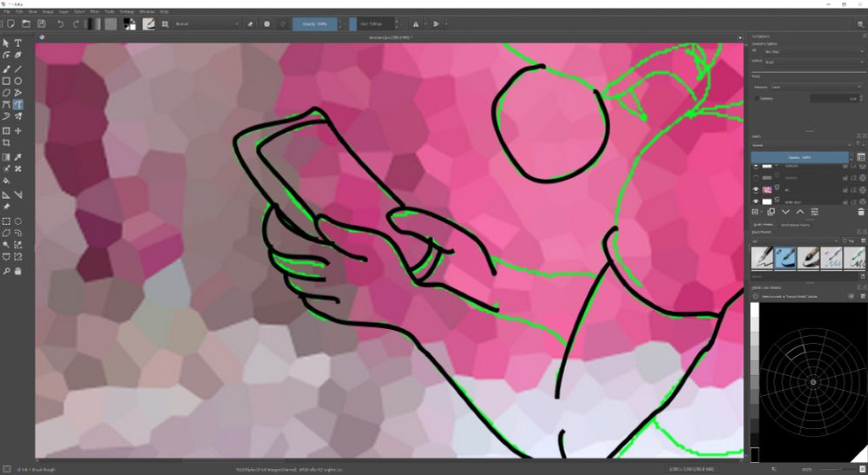Select the Move tool
This screenshot has height=475, width=868.
pyautogui.click(x=17, y=130)
